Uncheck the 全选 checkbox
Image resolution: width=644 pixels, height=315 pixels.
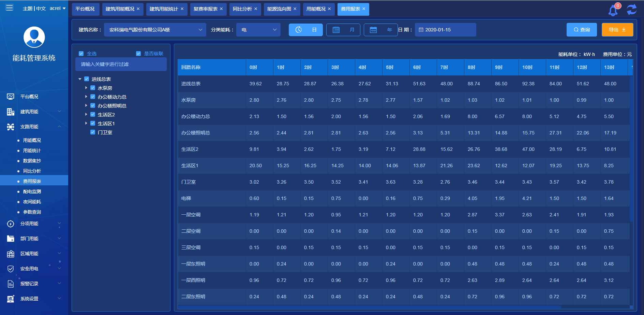click(81, 53)
